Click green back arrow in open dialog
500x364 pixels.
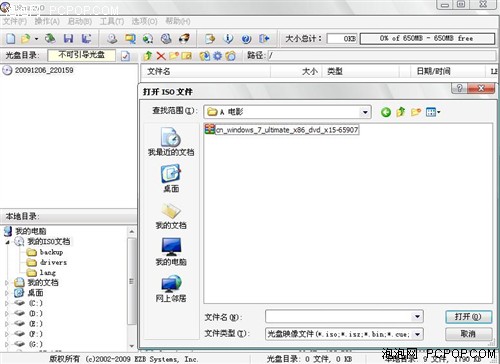[x=386, y=112]
